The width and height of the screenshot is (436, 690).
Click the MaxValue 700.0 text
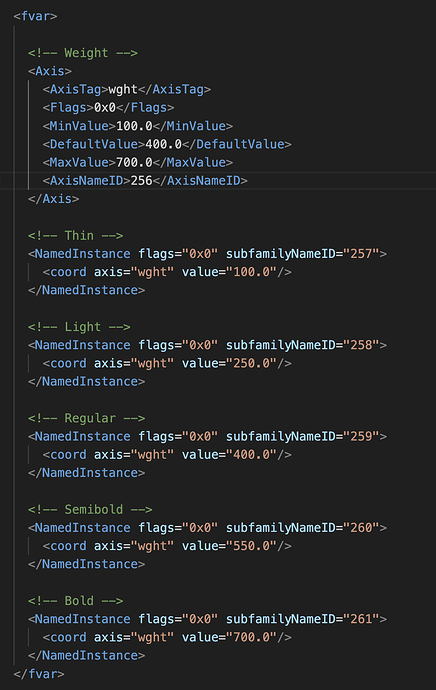[x=134, y=162]
